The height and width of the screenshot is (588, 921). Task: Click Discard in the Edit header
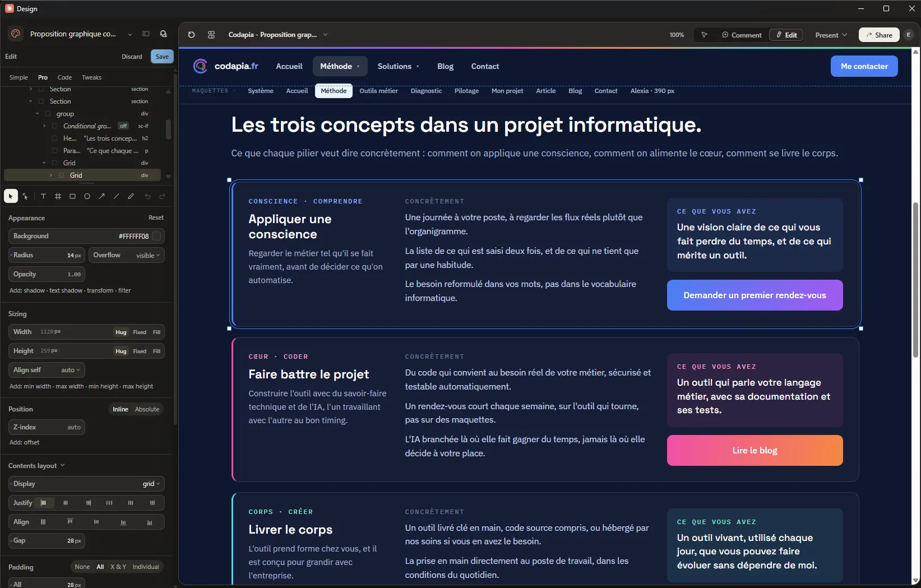[x=132, y=57]
